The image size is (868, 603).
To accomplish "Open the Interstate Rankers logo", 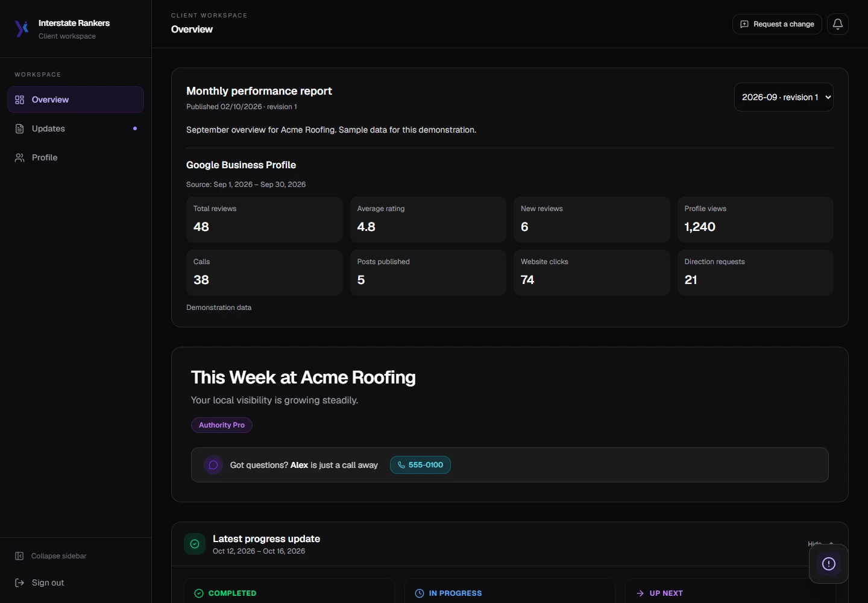I will point(22,28).
